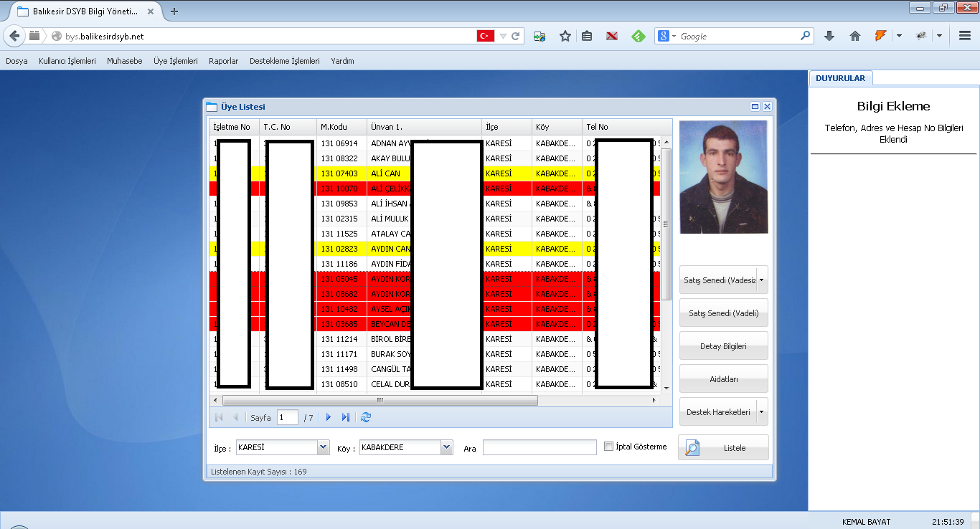Click the browser back arrow
The height and width of the screenshot is (529, 980).
tap(15, 36)
